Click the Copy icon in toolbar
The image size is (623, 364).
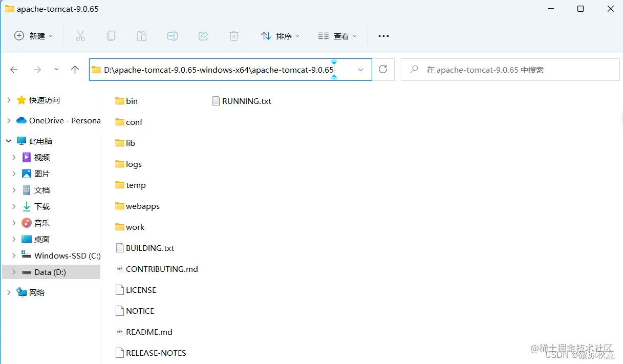[x=111, y=36]
